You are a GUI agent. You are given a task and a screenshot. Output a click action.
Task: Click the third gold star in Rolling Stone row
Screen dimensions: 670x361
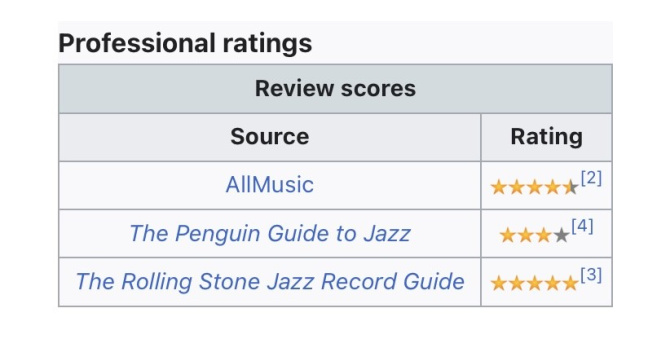click(x=535, y=283)
